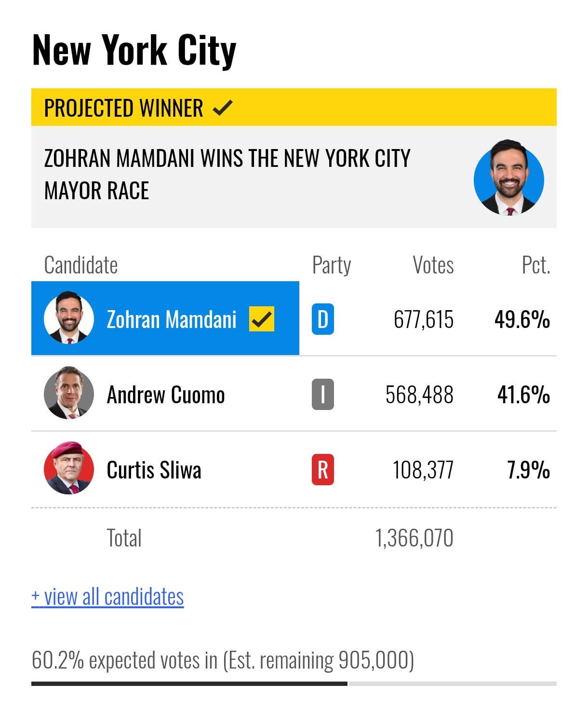
Task: Click the Republican party R badge
Action: pos(322,469)
